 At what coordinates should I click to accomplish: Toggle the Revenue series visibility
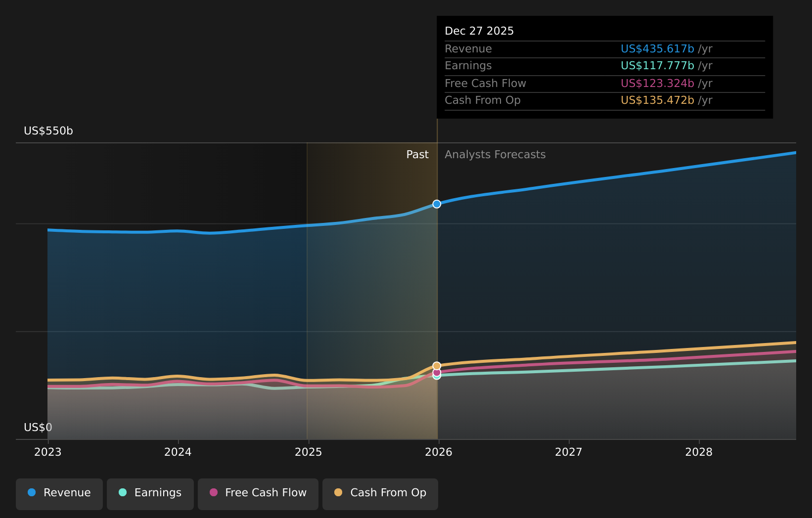tap(59, 493)
